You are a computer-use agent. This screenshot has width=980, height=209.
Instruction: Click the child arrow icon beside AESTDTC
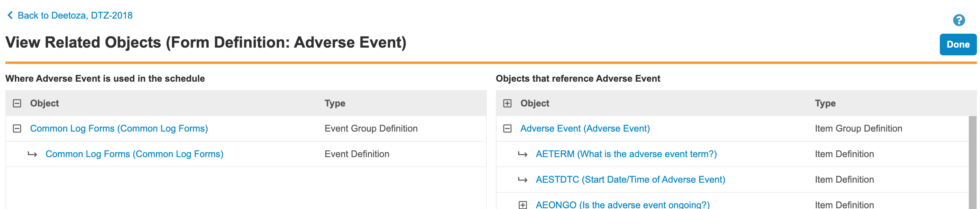[x=523, y=180]
